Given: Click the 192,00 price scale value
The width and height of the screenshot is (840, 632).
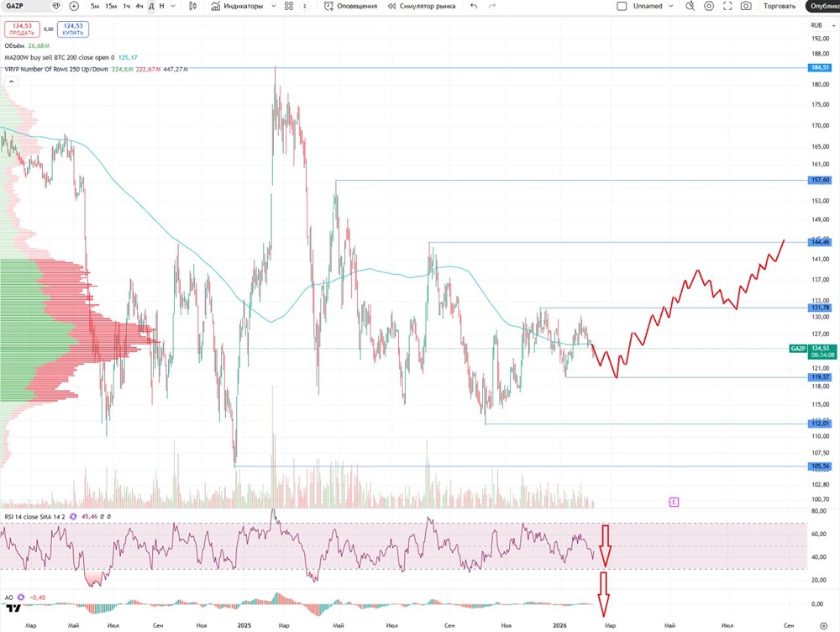Looking at the screenshot, I should click(820, 39).
